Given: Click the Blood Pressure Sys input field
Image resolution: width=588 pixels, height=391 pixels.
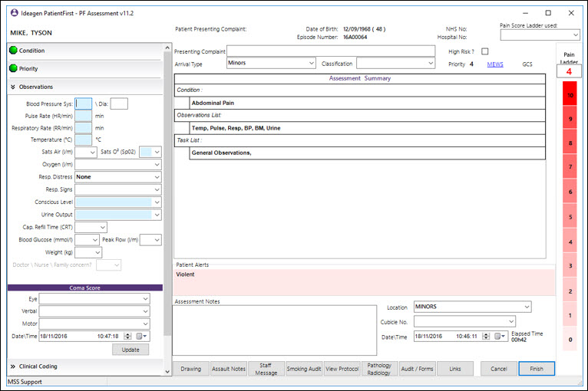Looking at the screenshot, I should tap(83, 103).
